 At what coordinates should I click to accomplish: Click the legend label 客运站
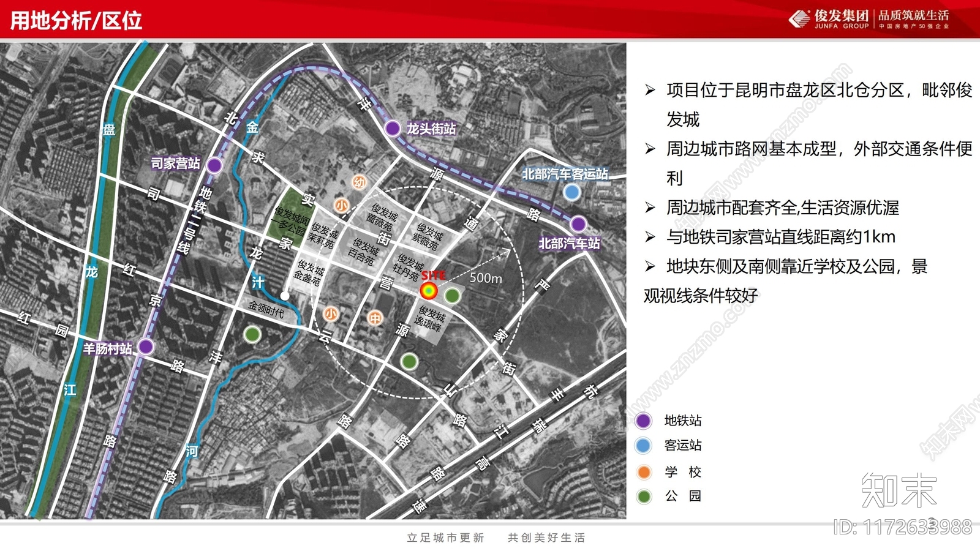(x=683, y=446)
